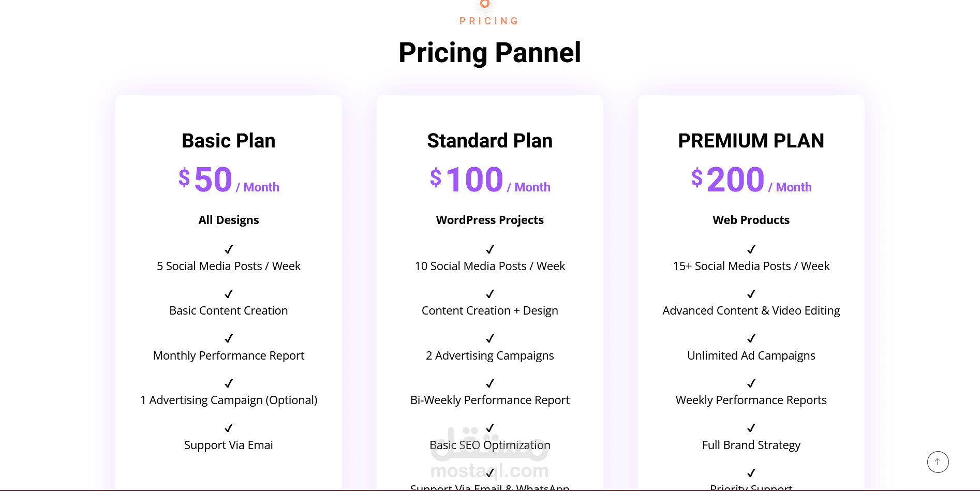Click the checkmark above Basic Content Creation
This screenshot has height=491, width=980.
click(x=229, y=294)
